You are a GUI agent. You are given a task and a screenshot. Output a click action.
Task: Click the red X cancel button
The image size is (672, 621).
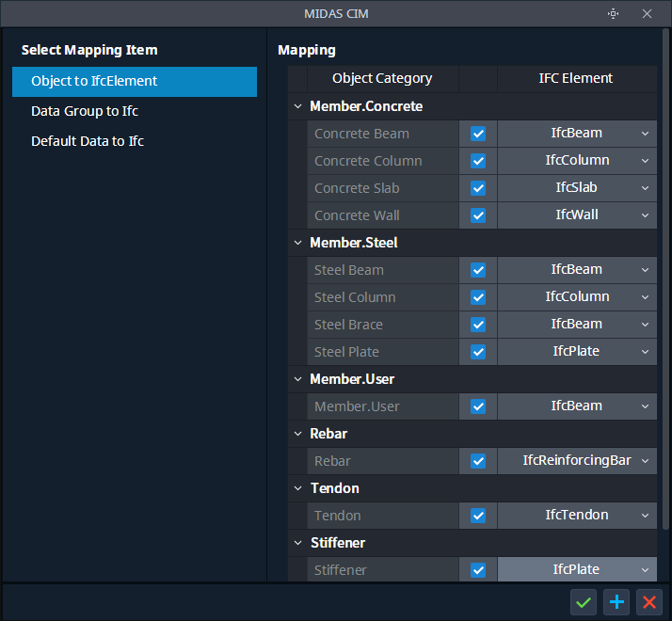pyautogui.click(x=649, y=602)
